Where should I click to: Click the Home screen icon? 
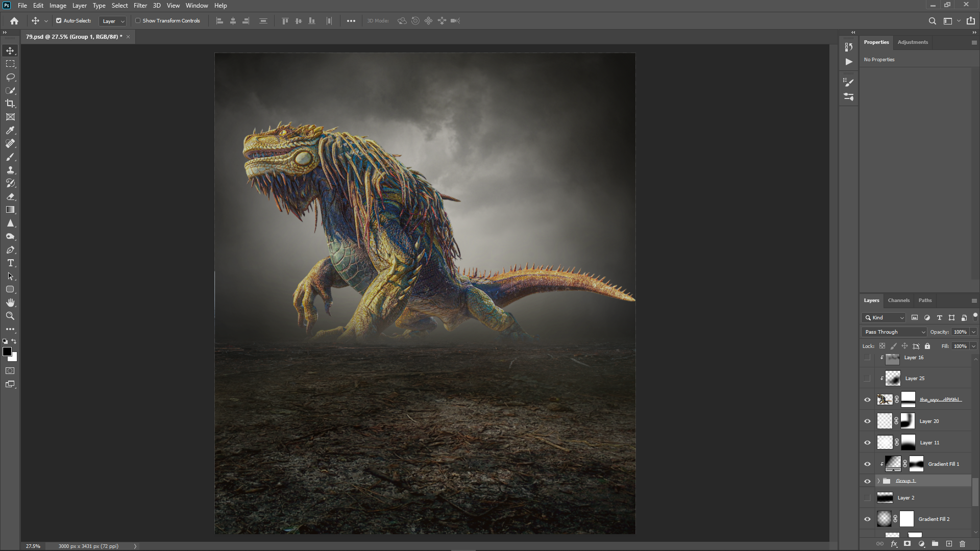point(14,21)
